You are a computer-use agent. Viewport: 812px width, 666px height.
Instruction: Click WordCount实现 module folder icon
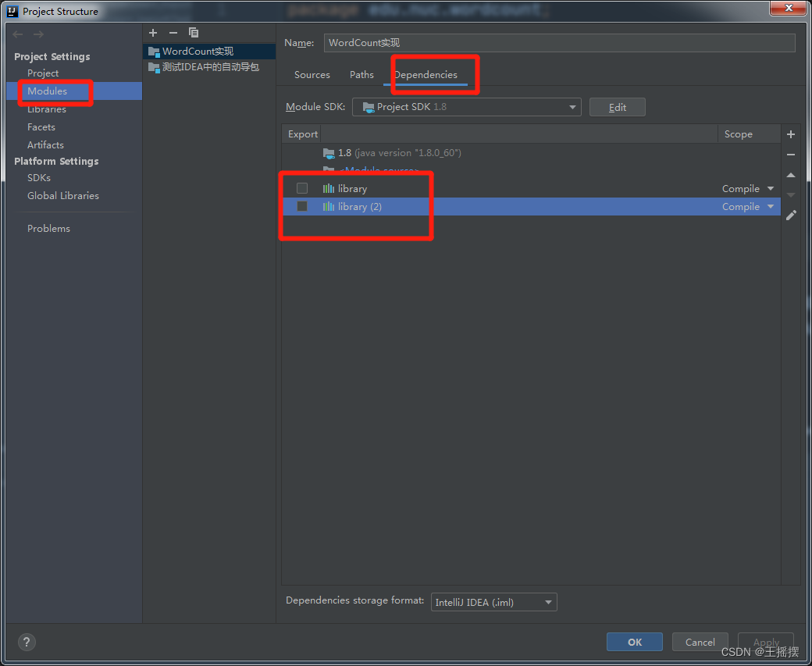(x=154, y=52)
